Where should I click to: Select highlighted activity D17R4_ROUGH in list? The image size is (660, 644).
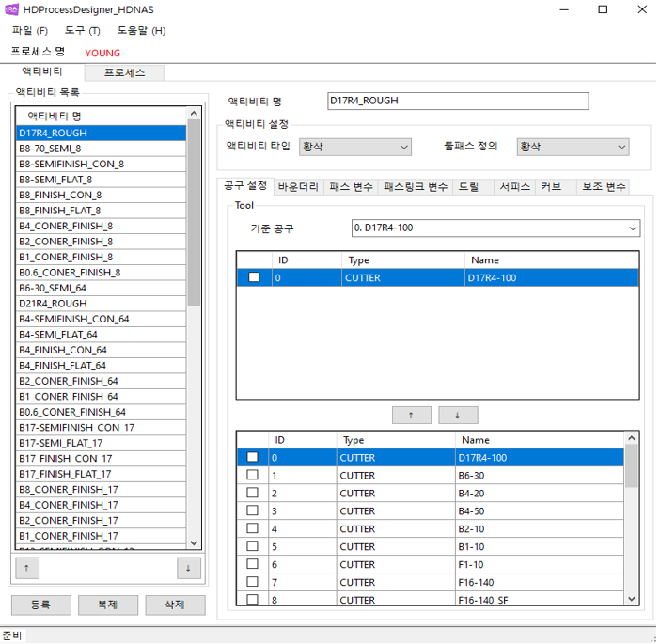point(101,133)
